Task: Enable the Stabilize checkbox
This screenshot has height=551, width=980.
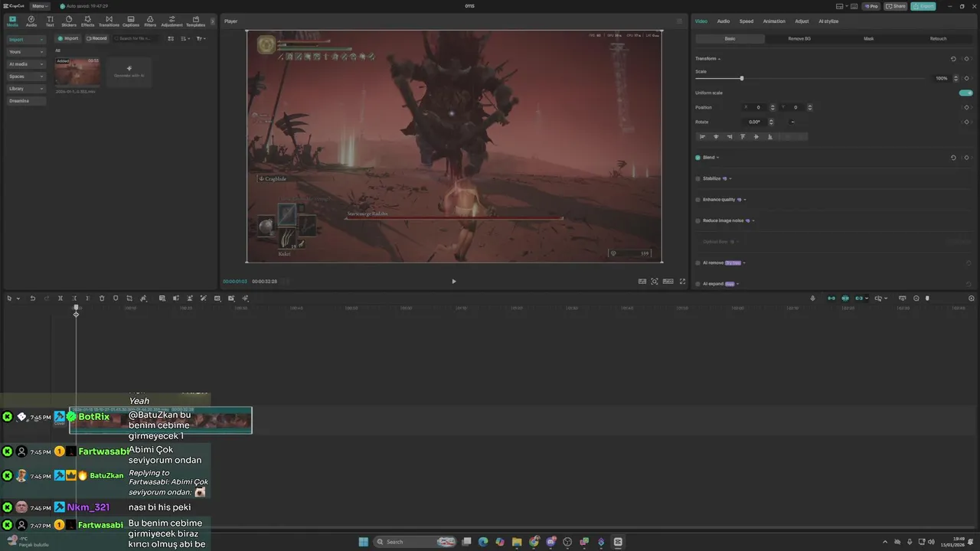Action: 697,178
